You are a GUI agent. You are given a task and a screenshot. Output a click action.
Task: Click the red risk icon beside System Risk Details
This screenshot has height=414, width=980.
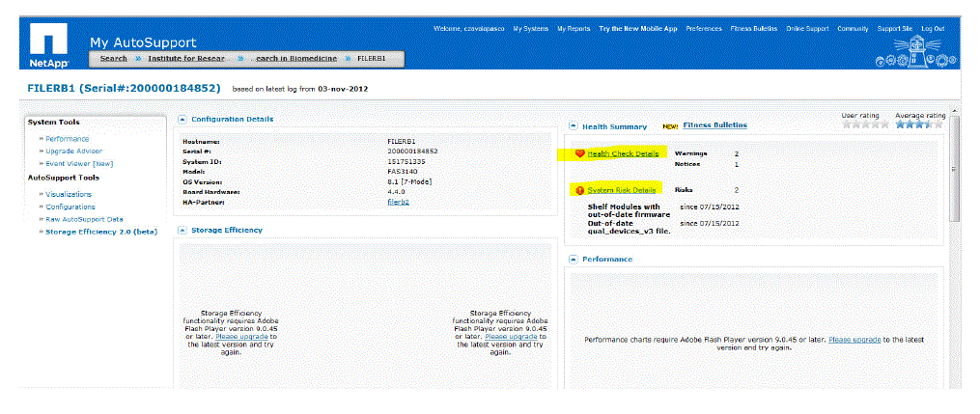click(x=579, y=190)
